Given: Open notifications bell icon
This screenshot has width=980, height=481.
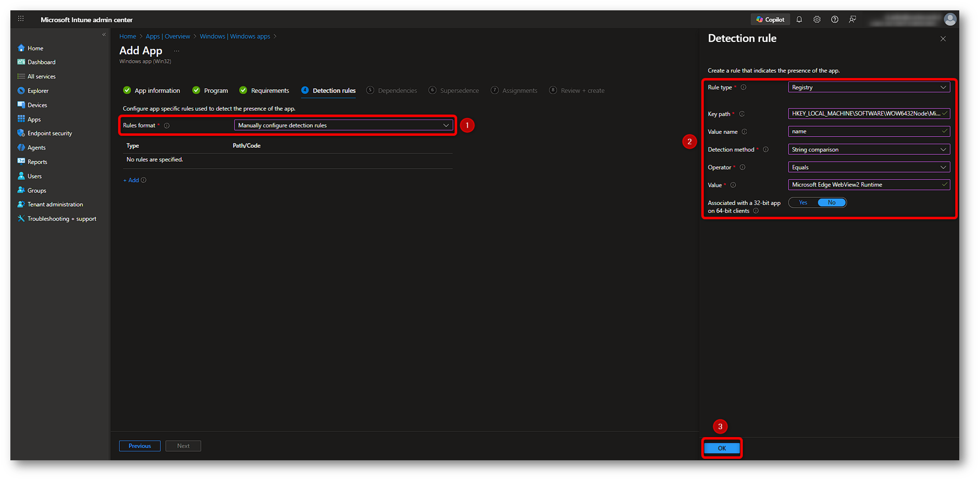Looking at the screenshot, I should (x=799, y=20).
